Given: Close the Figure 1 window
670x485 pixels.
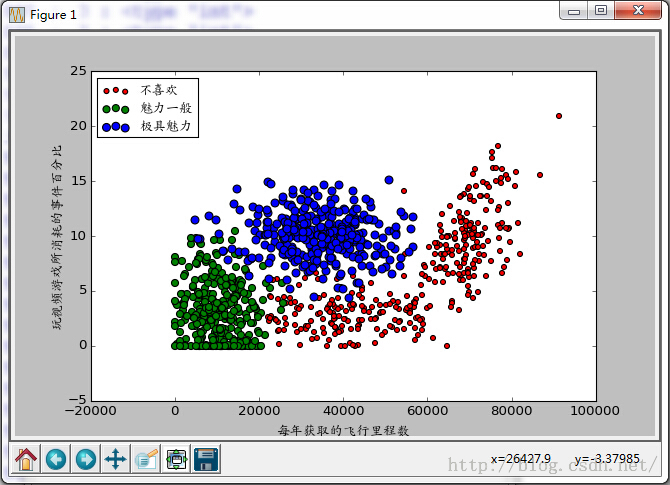Looking at the screenshot, I should pyautogui.click(x=638, y=10).
